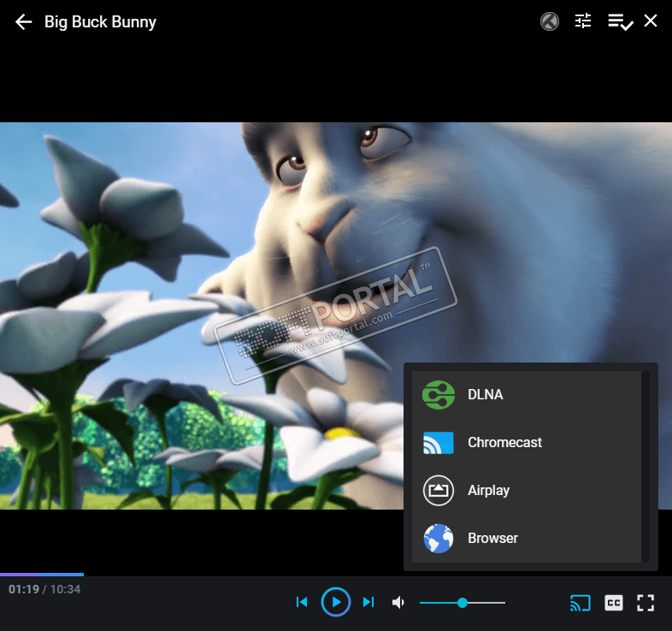The image size is (672, 631).
Task: Select Browser from the cast menu
Action: click(x=527, y=539)
